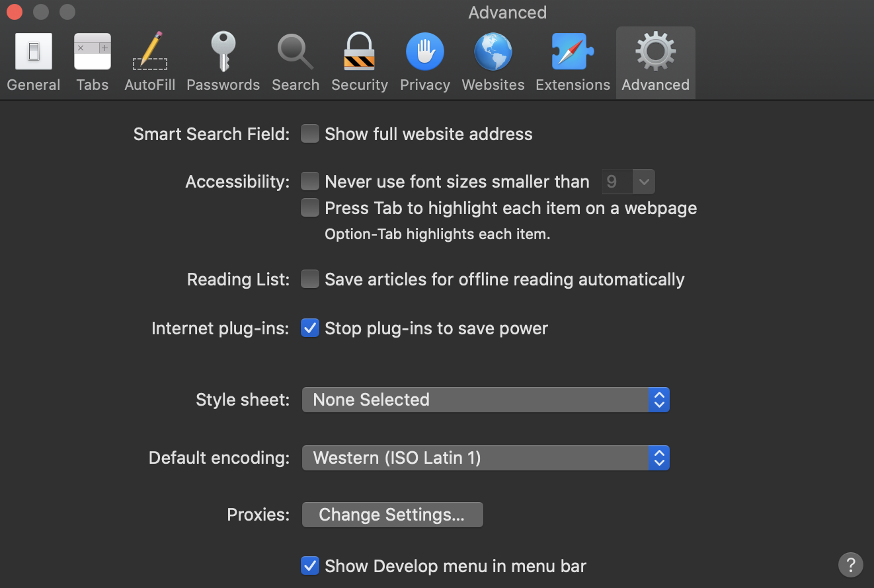Uncheck Show Develop menu in menu bar
Viewport: 874px width, 588px height.
pos(310,566)
